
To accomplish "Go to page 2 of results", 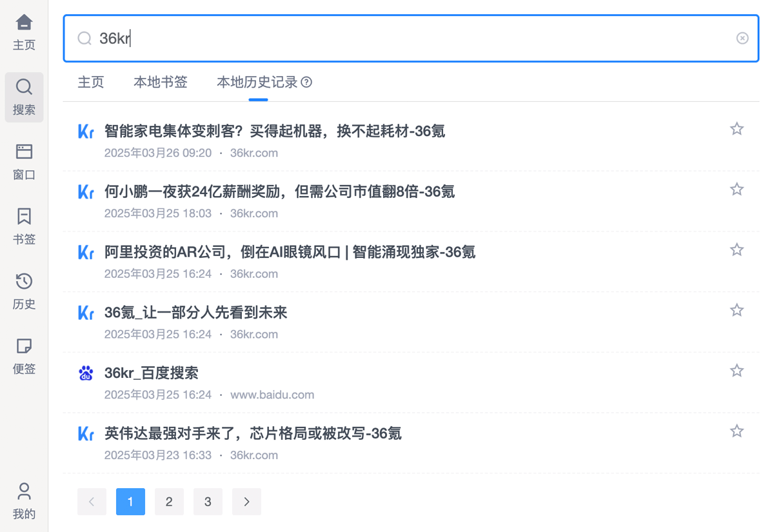I will tap(169, 502).
